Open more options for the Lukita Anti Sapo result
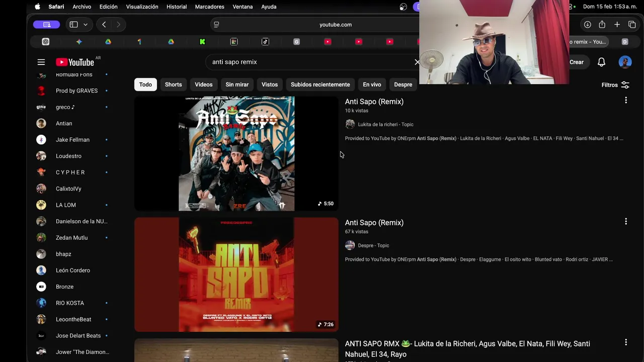Image resolution: width=644 pixels, height=362 pixels. (626, 100)
